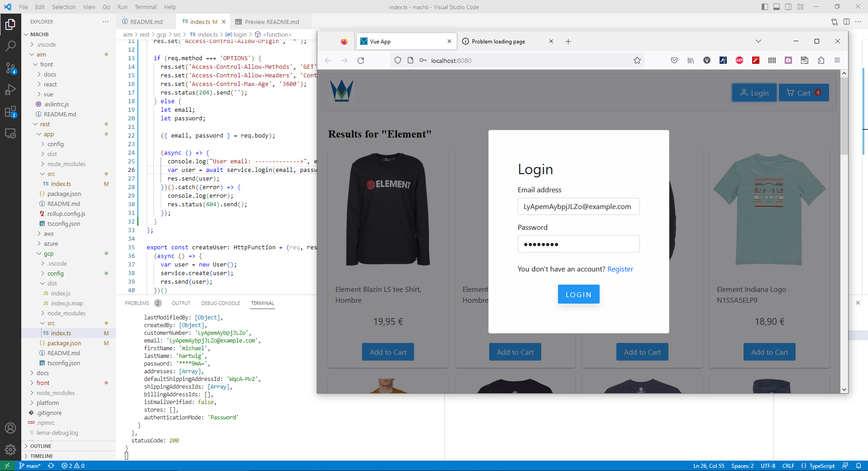Screen dimensions: 868x471
Task: Follow the Register link
Action: point(620,269)
